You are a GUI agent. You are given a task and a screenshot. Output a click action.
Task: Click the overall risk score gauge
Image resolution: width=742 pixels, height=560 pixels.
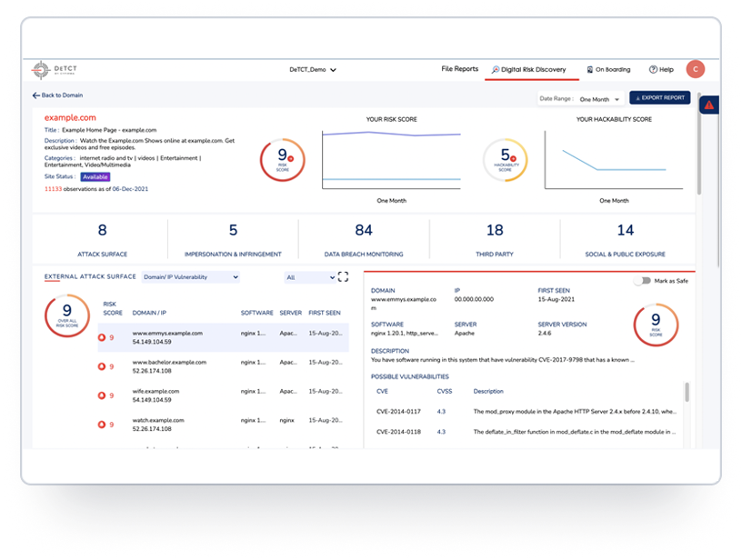pyautogui.click(x=67, y=315)
